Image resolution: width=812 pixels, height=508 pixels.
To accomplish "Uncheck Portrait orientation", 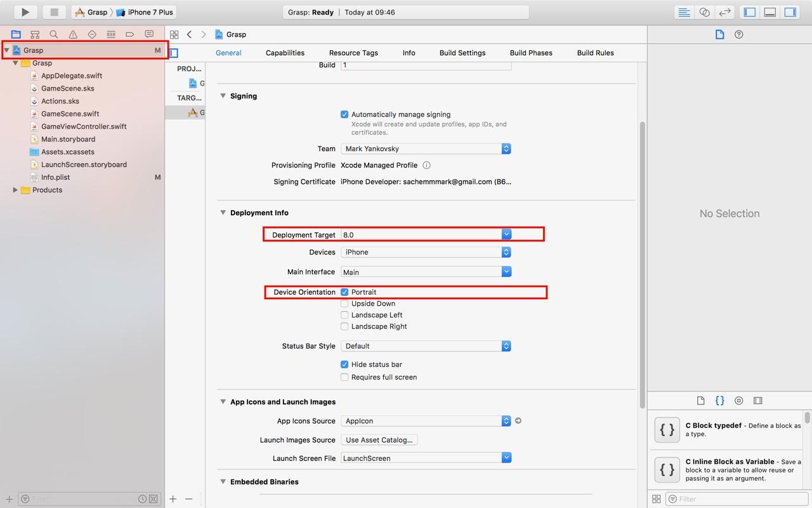I will pos(344,292).
